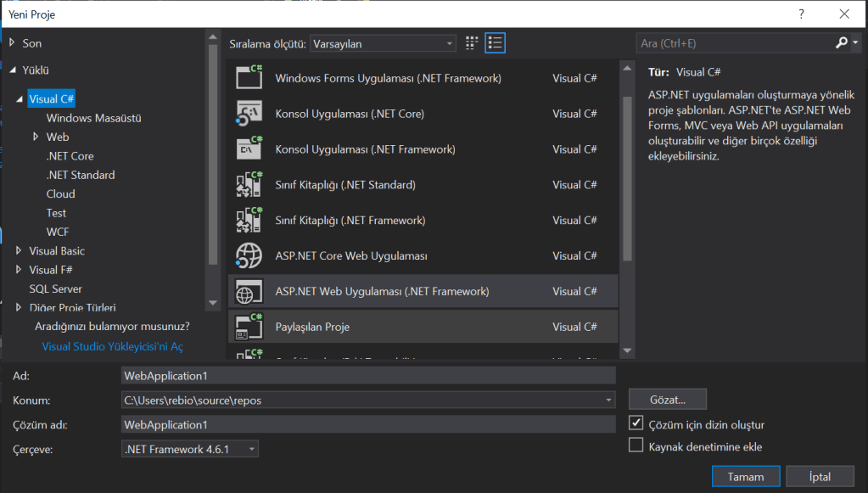
Task: Uncheck 'Çözüm için dizin oluştur' checkbox
Action: tap(636, 423)
